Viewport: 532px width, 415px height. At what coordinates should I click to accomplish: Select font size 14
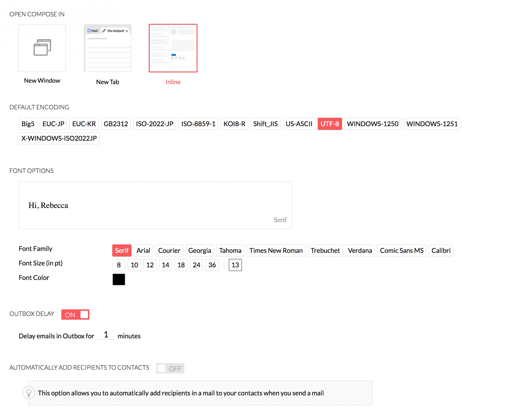[x=165, y=265]
